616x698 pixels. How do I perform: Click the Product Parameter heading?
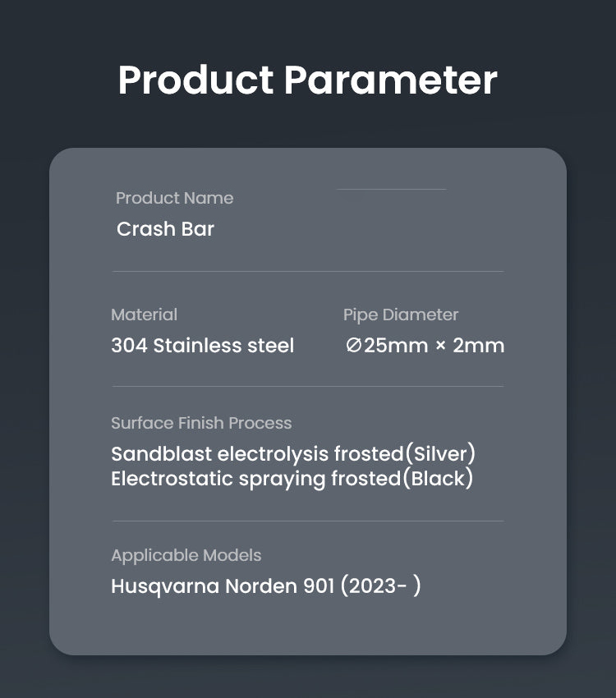pos(307,80)
